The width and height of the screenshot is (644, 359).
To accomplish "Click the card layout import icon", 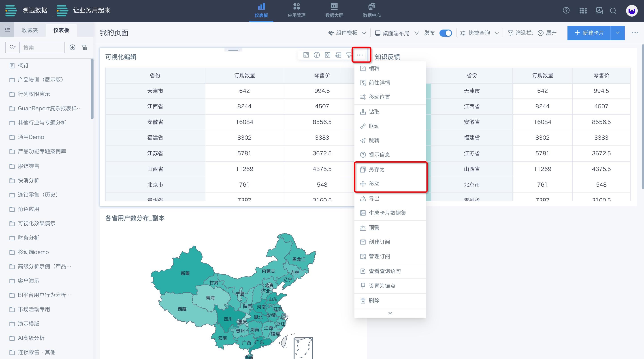I will (x=338, y=55).
